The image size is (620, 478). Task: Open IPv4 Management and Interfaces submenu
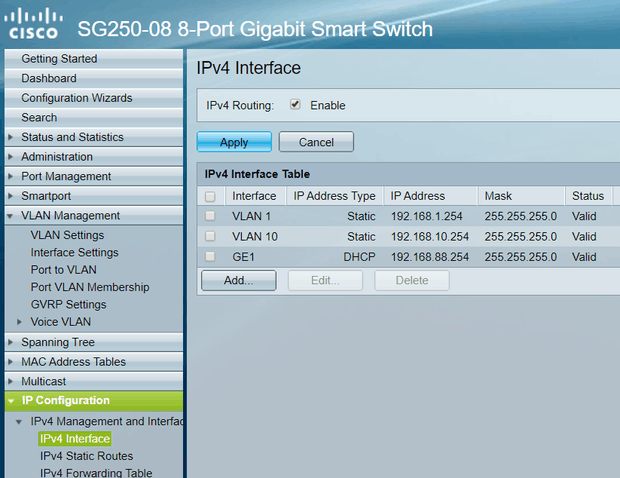[107, 421]
